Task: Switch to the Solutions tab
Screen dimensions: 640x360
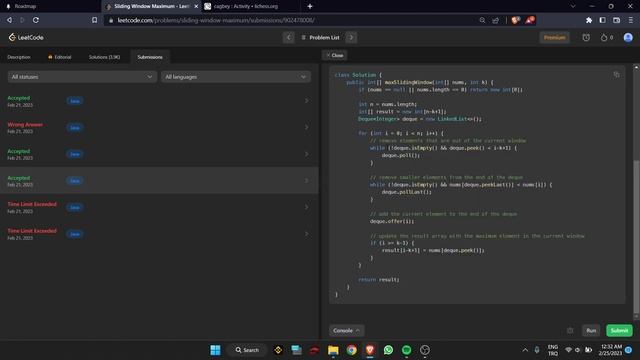Action: click(x=104, y=57)
